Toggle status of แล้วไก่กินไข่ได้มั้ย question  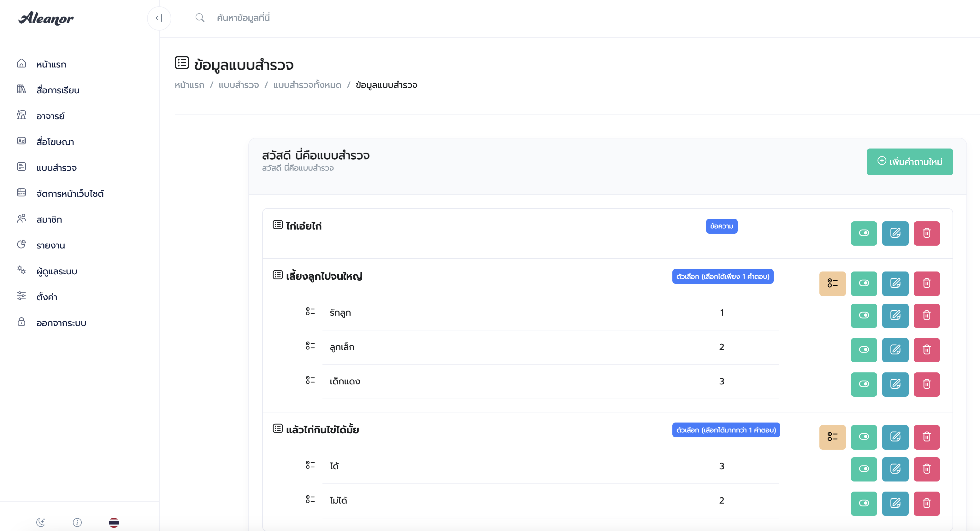(864, 437)
